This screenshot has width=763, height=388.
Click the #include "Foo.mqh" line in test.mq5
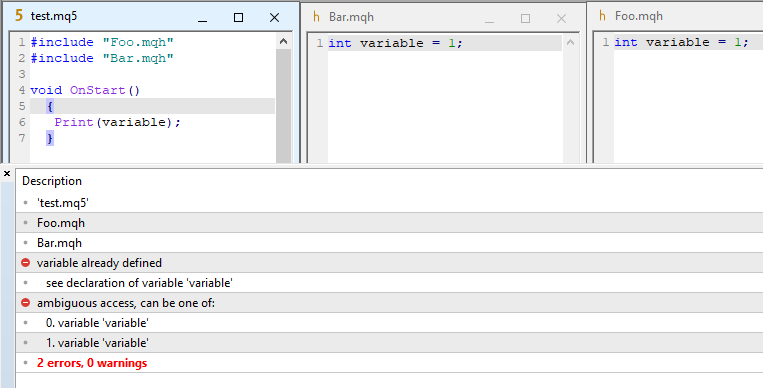point(102,42)
